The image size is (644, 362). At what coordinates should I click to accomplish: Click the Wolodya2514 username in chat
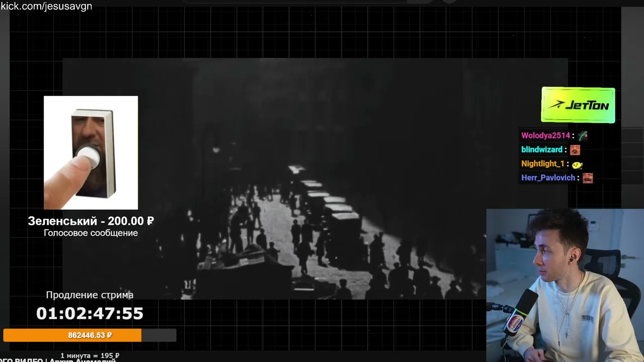click(x=545, y=136)
